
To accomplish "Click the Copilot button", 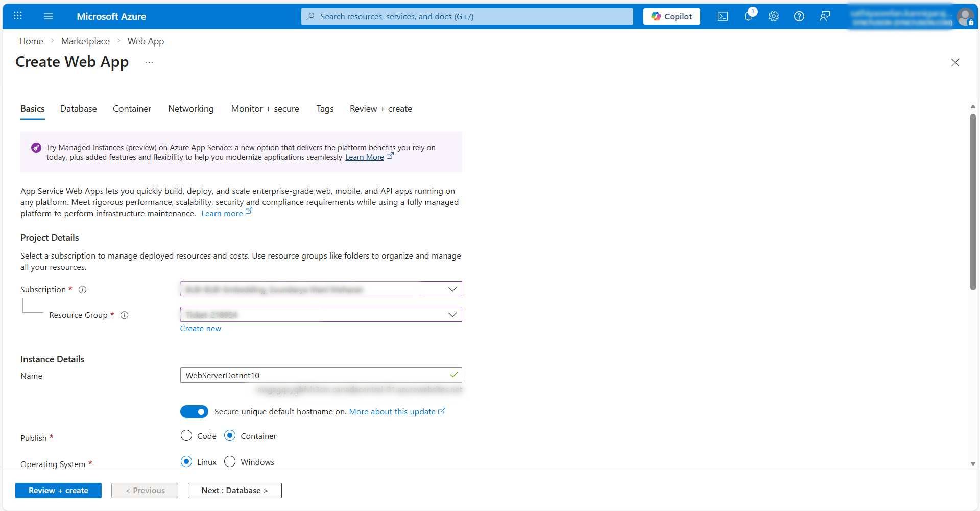I will click(672, 16).
